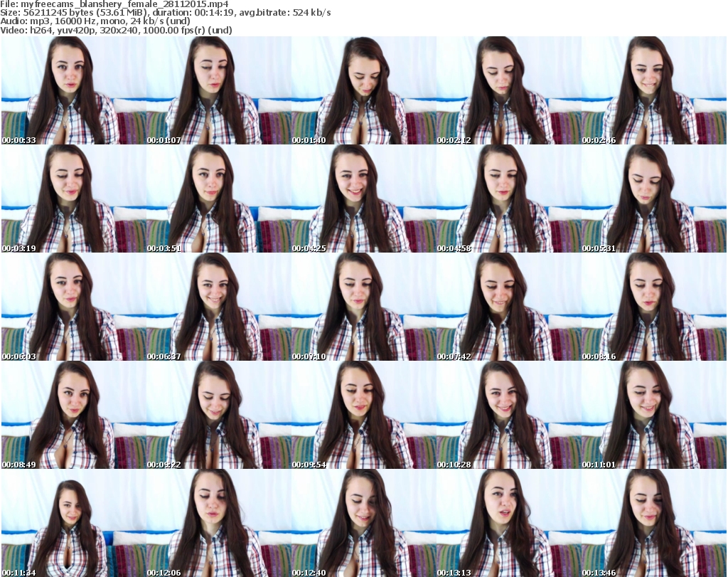The image size is (728, 577).
Task: Click the frame stamped 00:07:10
Action: coord(364,307)
